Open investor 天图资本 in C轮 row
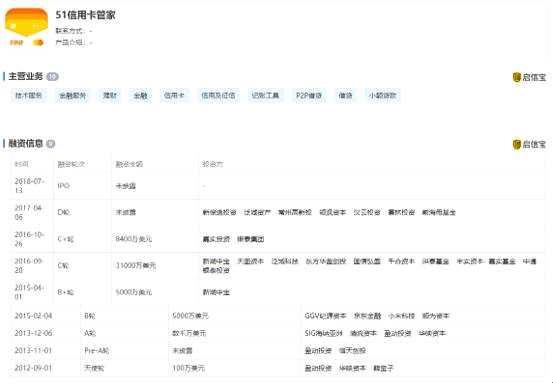 coord(250,261)
